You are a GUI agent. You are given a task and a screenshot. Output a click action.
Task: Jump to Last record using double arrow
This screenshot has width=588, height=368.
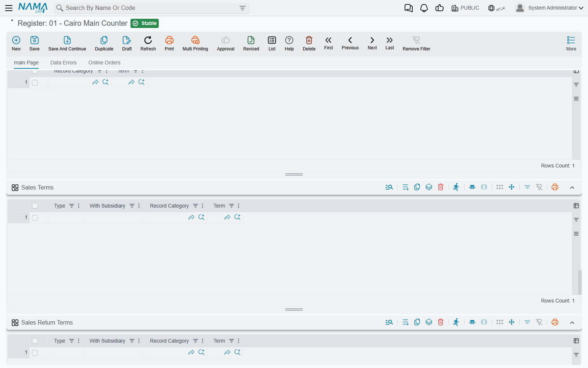pyautogui.click(x=390, y=40)
